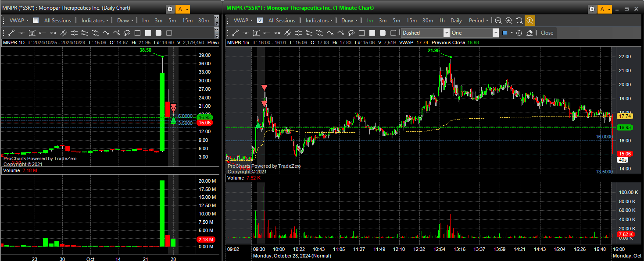Select filled rounded rectangle tool in Daily Chart
The height and width of the screenshot is (261, 644).
coord(158,33)
